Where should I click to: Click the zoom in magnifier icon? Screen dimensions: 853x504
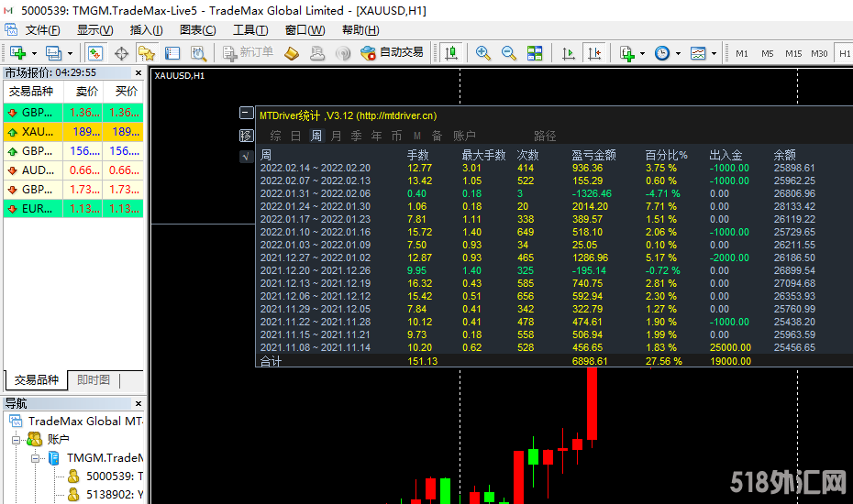click(x=483, y=53)
